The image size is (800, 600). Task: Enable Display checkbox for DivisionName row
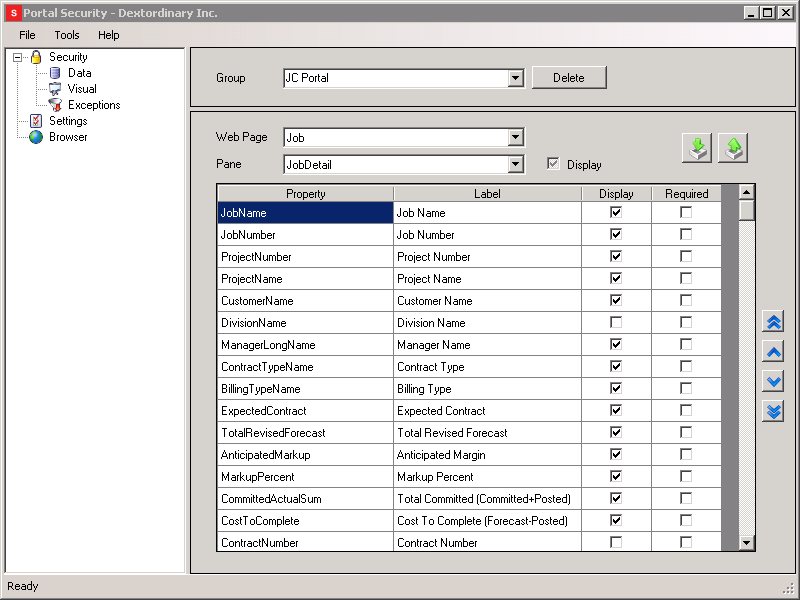(616, 323)
